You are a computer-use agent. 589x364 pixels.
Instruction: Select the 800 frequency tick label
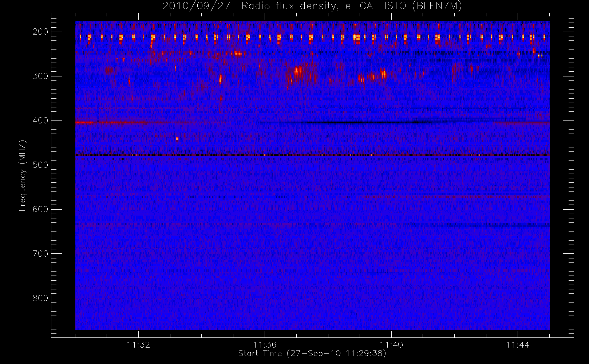point(40,298)
